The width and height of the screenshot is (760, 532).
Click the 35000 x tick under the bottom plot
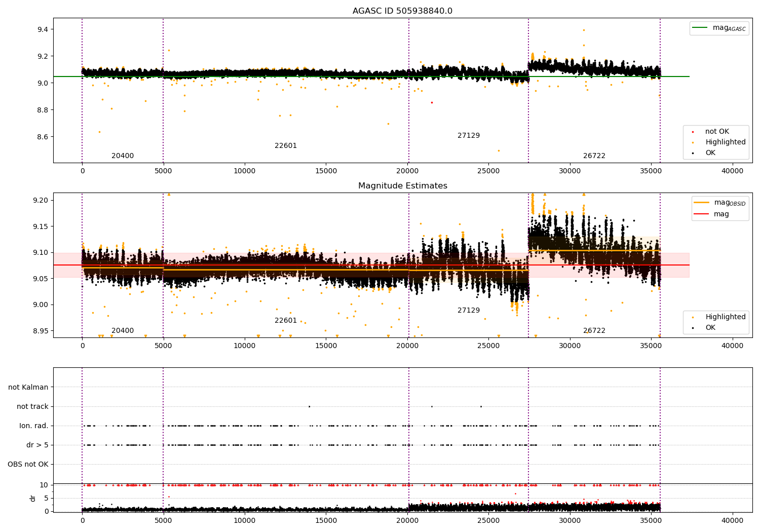(651, 521)
